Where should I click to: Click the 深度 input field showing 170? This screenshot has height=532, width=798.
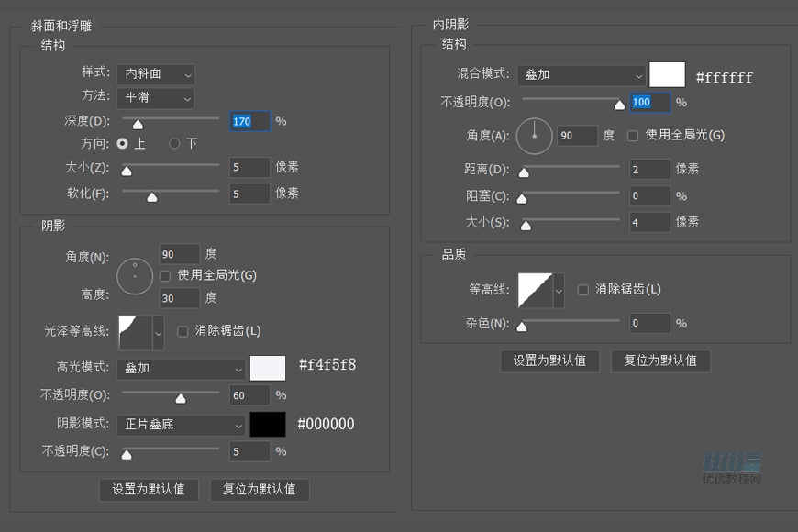pos(249,121)
